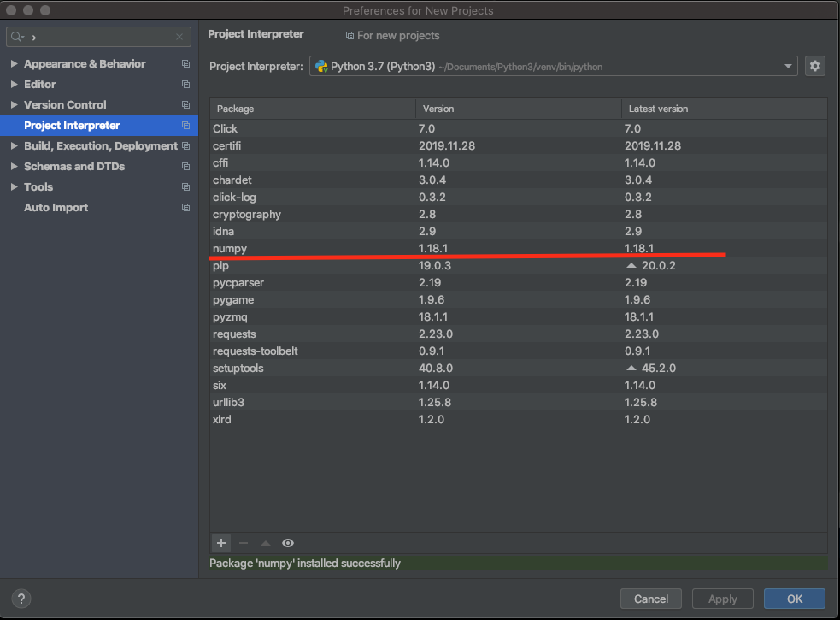840x620 pixels.
Task: Select the urllib3 package row
Action: (519, 402)
